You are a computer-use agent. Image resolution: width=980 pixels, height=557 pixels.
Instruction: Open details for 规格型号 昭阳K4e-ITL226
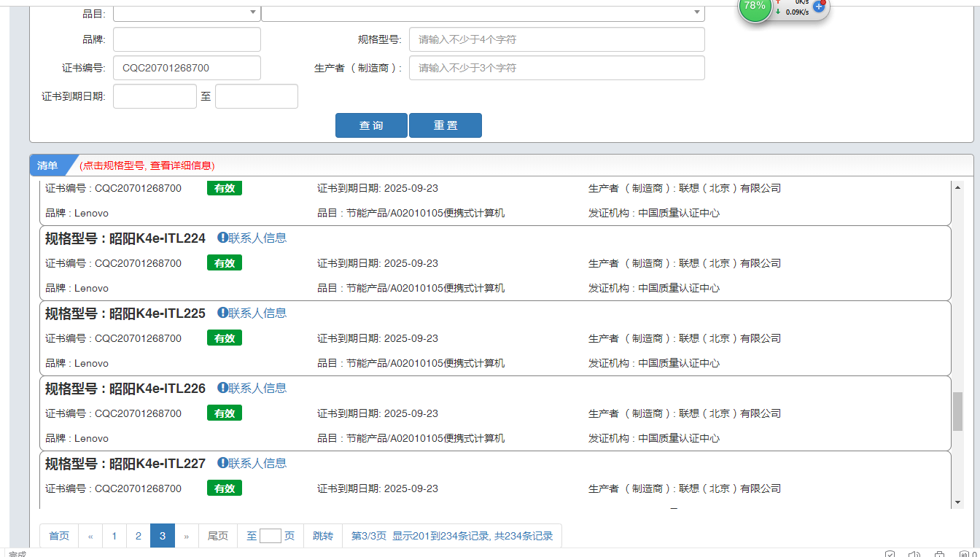coord(125,388)
